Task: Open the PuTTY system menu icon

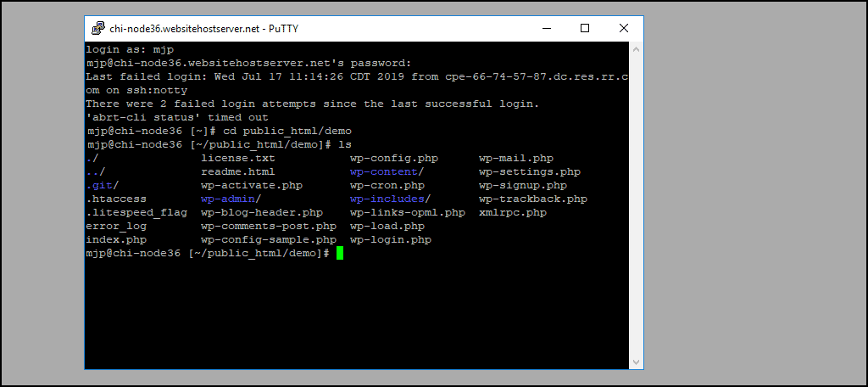Action: coord(98,28)
